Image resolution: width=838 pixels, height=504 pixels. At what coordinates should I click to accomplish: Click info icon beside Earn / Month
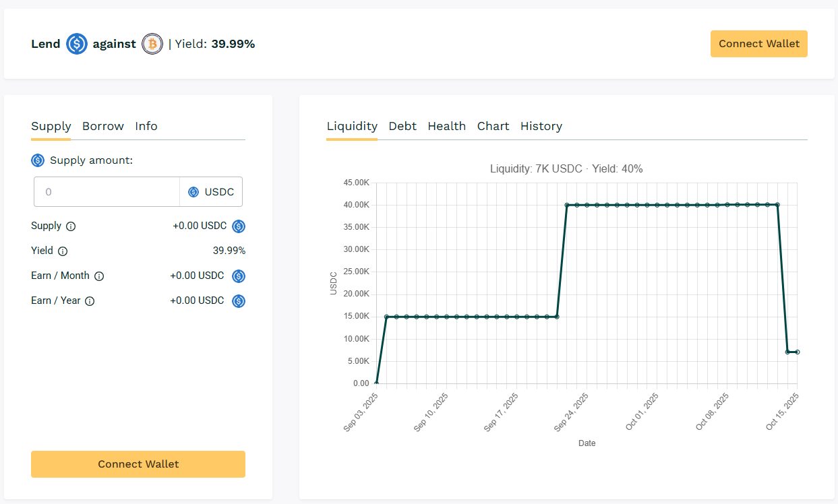[x=99, y=276]
